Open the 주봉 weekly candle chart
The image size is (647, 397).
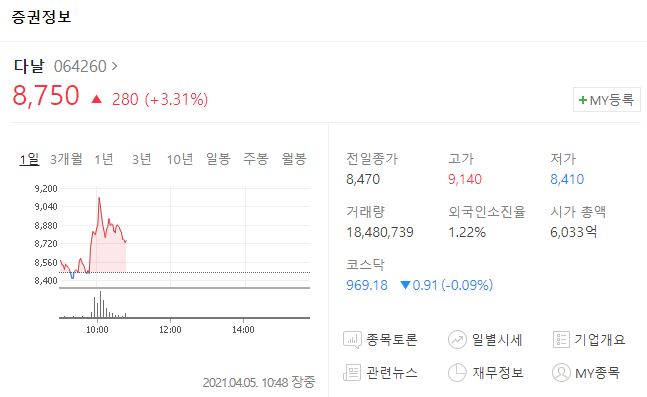[x=256, y=159]
